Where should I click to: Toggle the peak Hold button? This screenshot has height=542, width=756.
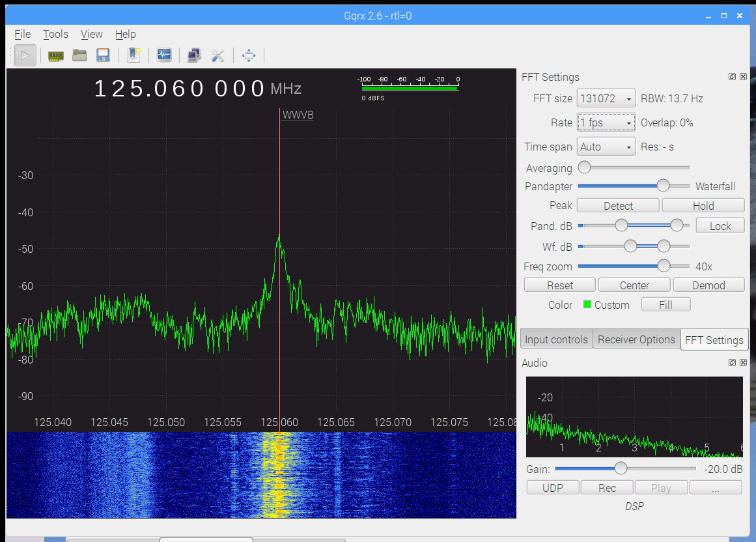coord(703,206)
